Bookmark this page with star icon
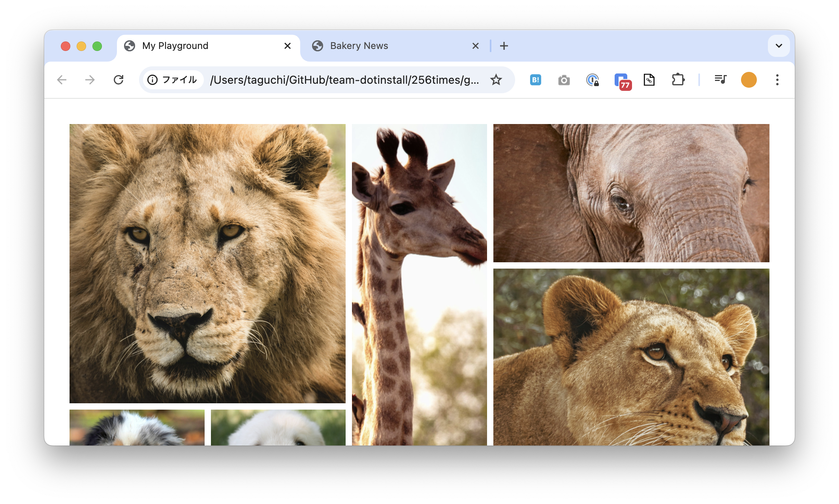The width and height of the screenshot is (839, 504). point(496,80)
